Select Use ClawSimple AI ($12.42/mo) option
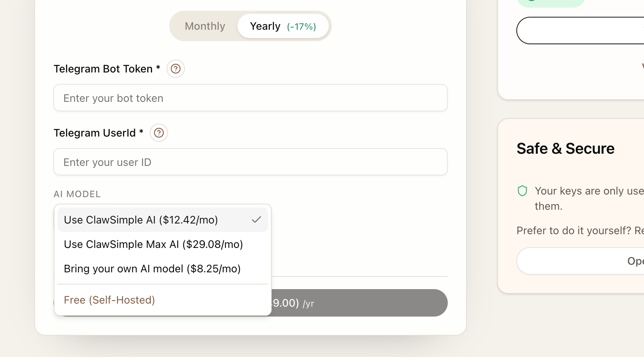This screenshot has width=644, height=357. click(x=141, y=220)
